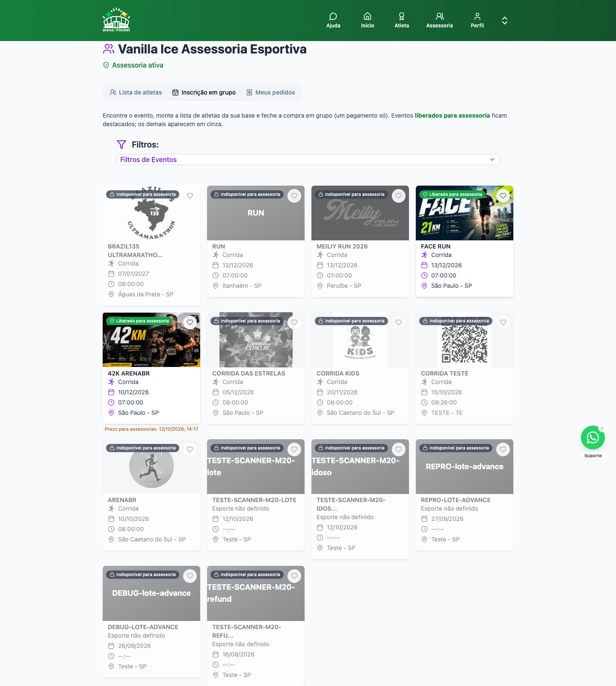Click São Caetano do Sul on CORRIDA KIDS
The width and height of the screenshot is (616, 686).
(361, 413)
